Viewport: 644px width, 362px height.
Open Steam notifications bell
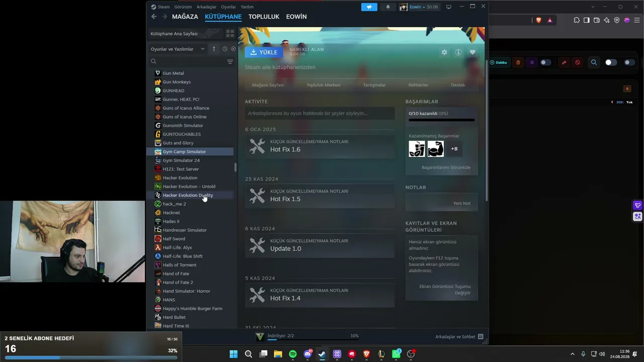point(388,7)
